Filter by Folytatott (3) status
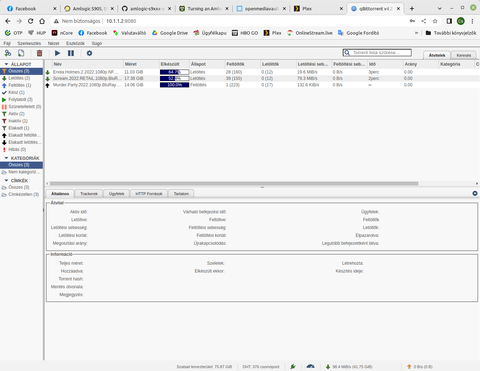This screenshot has width=480, height=371. [x=21, y=99]
